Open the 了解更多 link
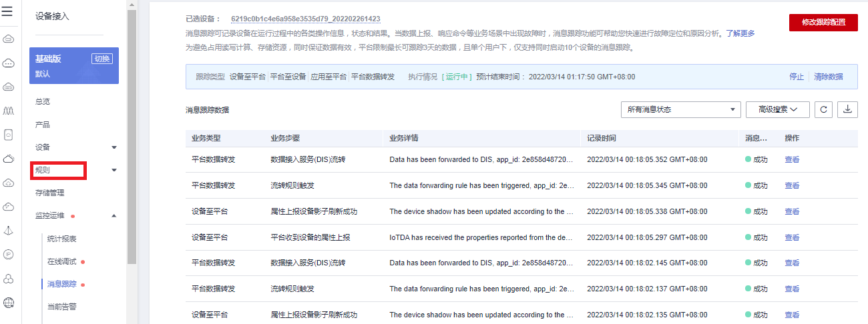 (x=740, y=33)
